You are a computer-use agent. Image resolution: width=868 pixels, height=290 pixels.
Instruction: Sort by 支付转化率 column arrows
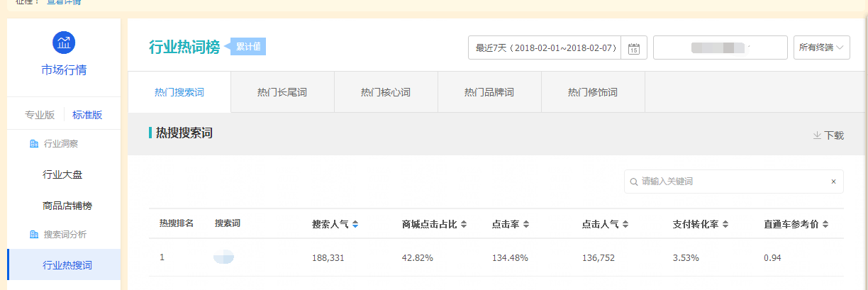coord(726,225)
